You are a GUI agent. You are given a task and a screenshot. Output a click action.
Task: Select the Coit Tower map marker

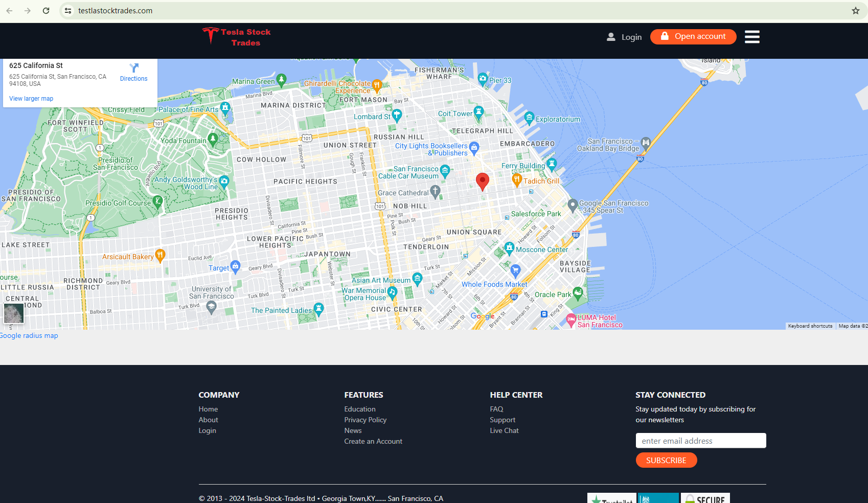[x=478, y=112]
